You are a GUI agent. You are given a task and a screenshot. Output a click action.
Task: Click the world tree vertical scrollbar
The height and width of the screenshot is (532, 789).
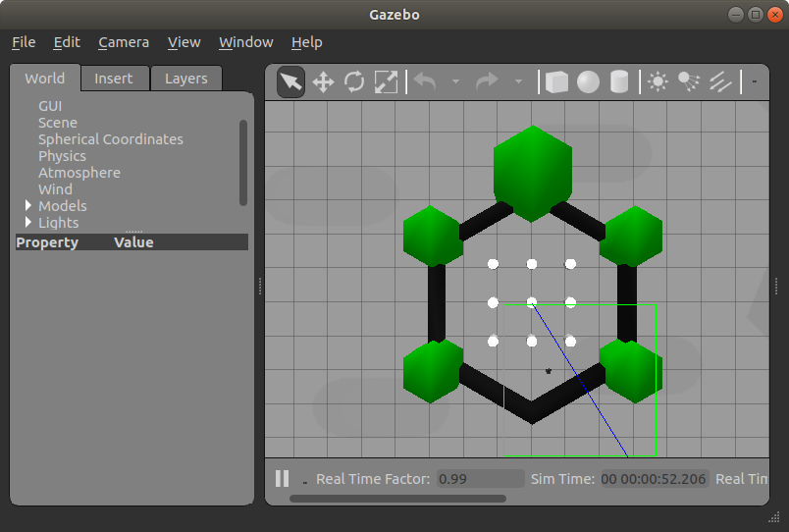[243, 163]
